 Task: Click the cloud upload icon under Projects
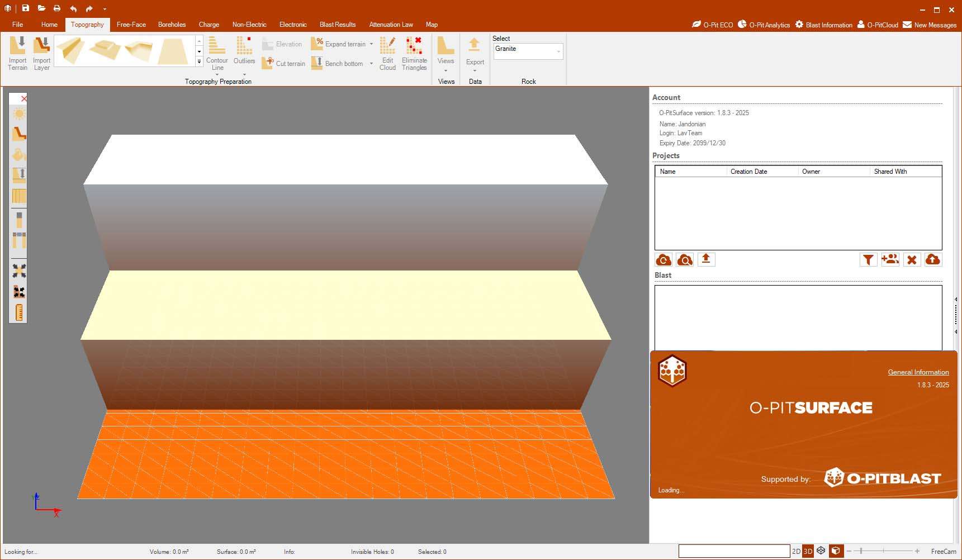933,260
